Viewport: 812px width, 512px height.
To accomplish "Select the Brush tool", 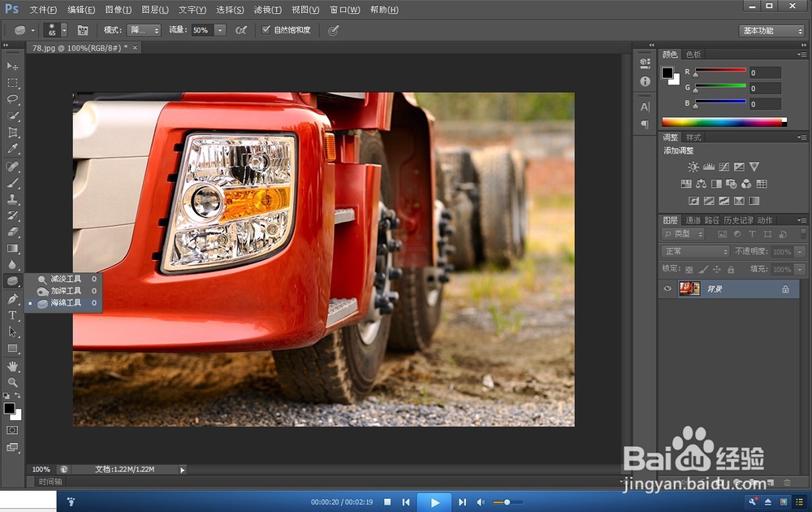I will (12, 183).
